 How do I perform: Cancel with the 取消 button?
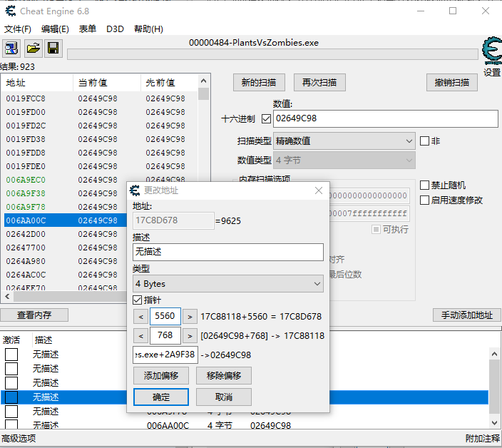click(x=224, y=397)
